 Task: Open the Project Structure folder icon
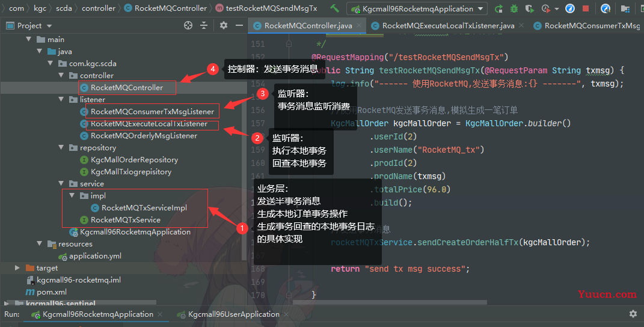pos(625,8)
